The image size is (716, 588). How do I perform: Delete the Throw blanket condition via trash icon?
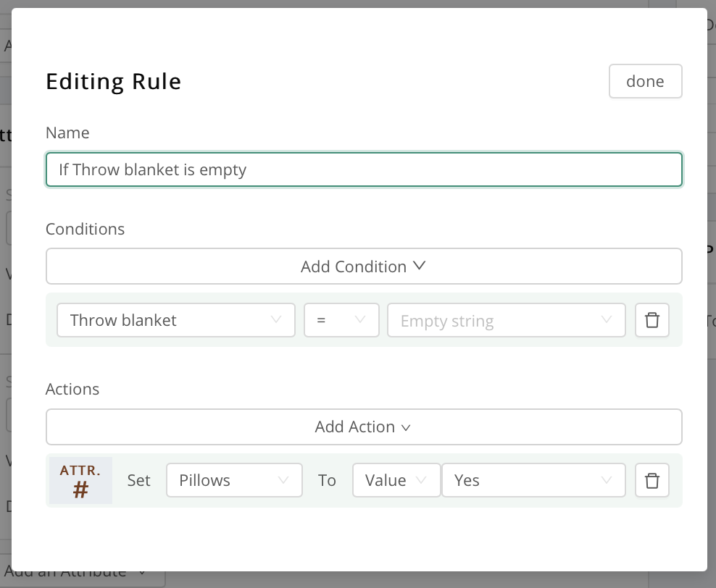point(652,320)
